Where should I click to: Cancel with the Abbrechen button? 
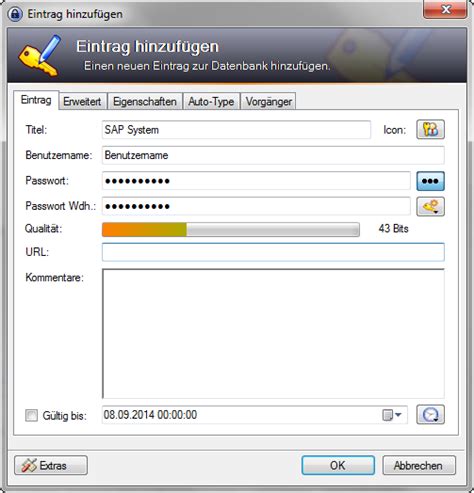point(419,465)
